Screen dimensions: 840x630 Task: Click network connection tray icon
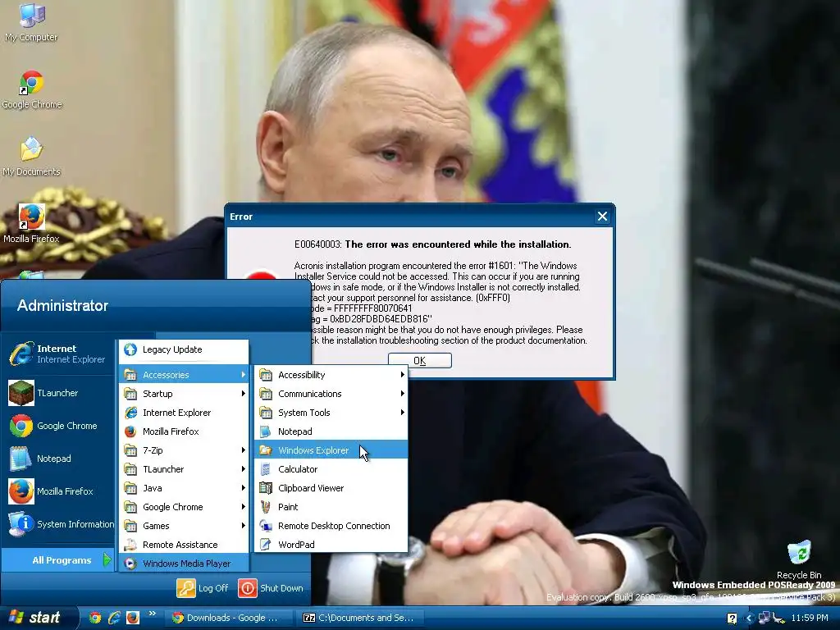tap(765, 619)
